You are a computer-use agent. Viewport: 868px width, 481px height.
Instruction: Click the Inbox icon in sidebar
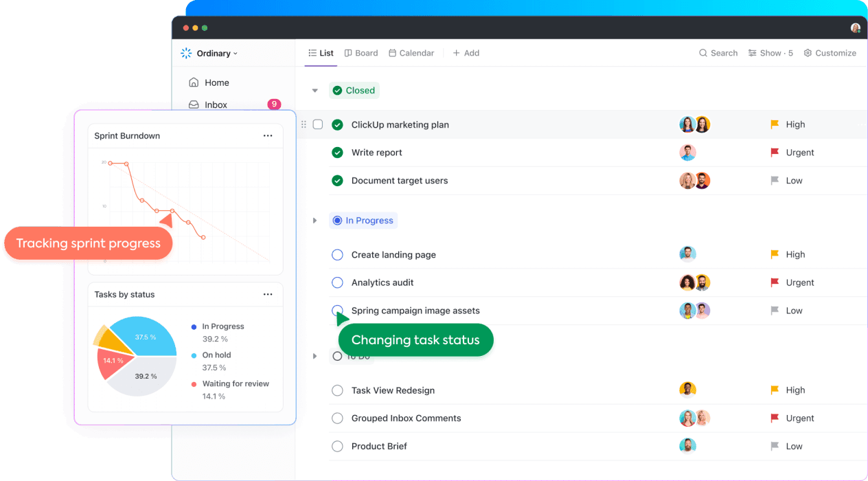[194, 105]
